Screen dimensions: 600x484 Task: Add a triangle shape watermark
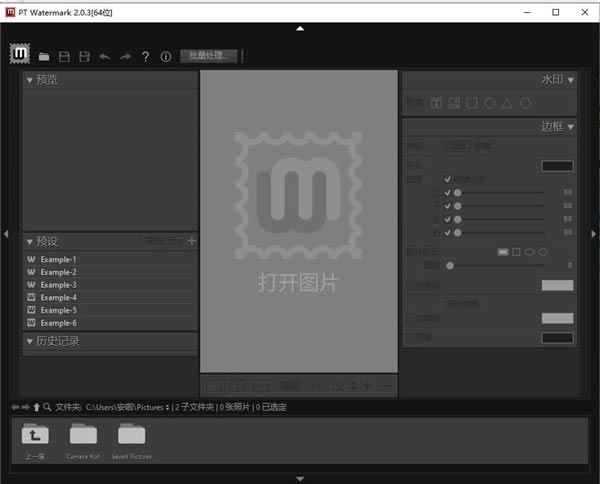pos(507,103)
